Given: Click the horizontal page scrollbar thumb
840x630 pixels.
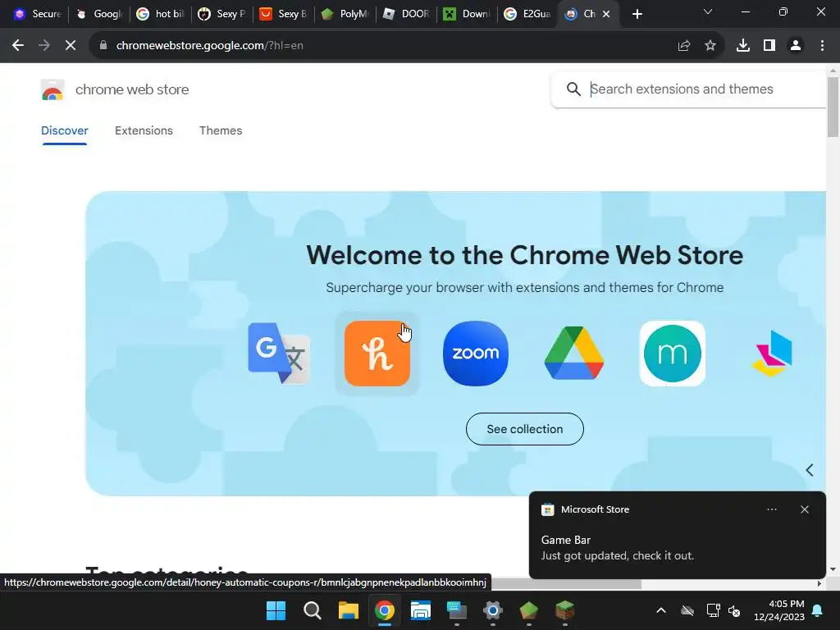Looking at the screenshot, I should point(565,584).
